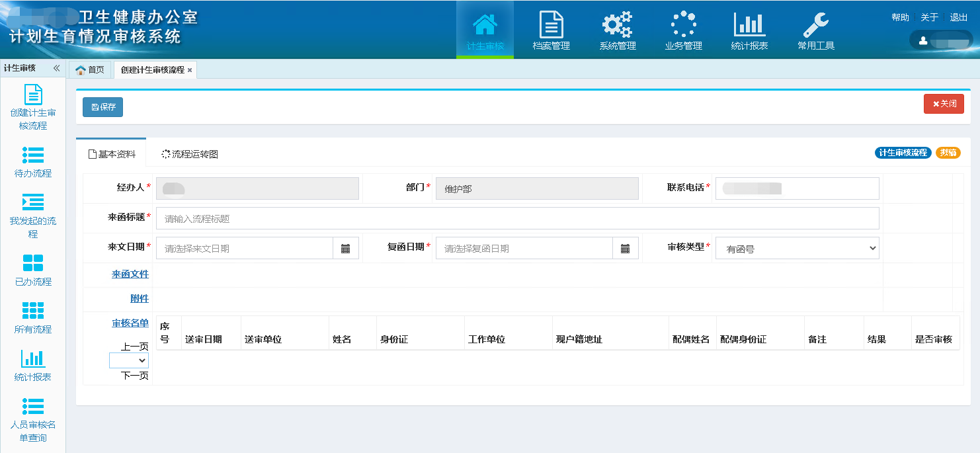
Task: Open 已办流程 in left sidebar
Action: (x=33, y=270)
